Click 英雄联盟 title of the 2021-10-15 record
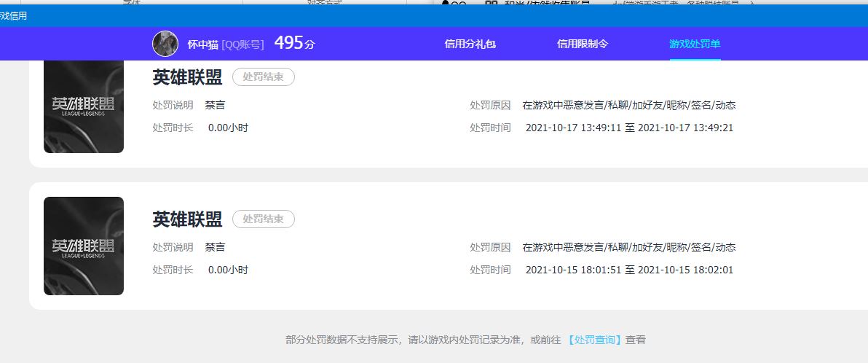868x363 pixels. click(187, 219)
